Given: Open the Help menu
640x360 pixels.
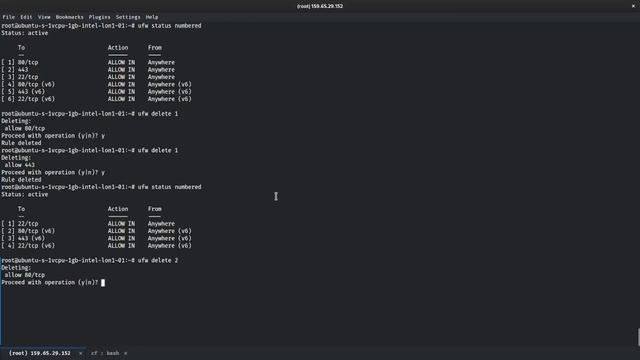Looking at the screenshot, I should pos(152,17).
